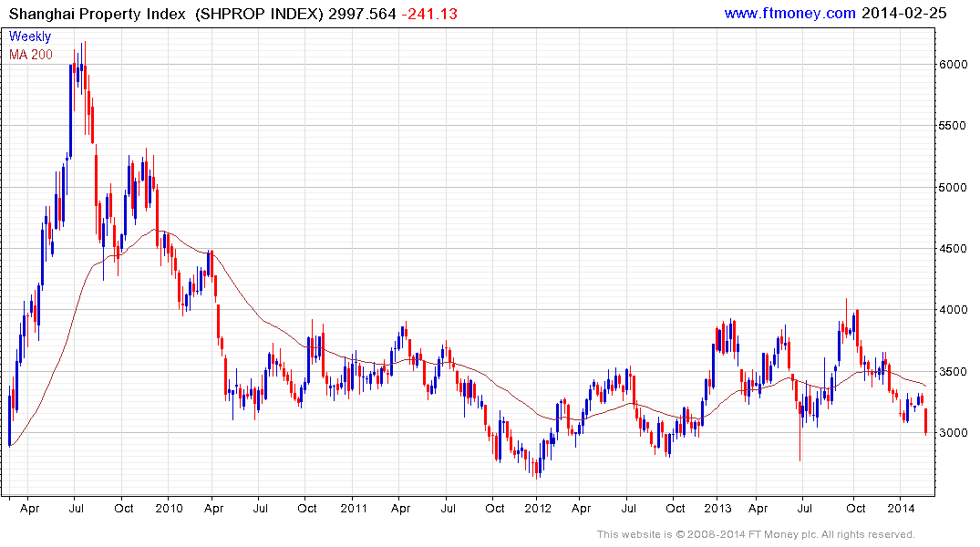
Task: Click the 2014 year axis label
Action: click(x=902, y=508)
